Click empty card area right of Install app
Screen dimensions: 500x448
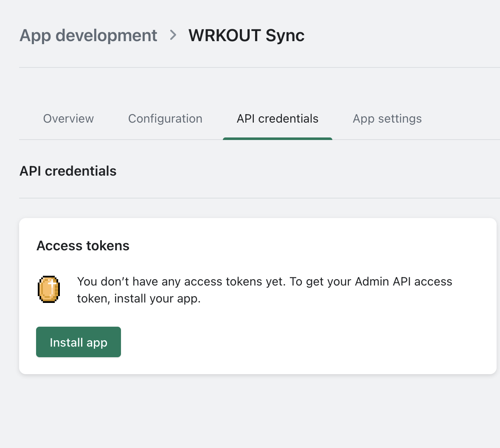297,342
